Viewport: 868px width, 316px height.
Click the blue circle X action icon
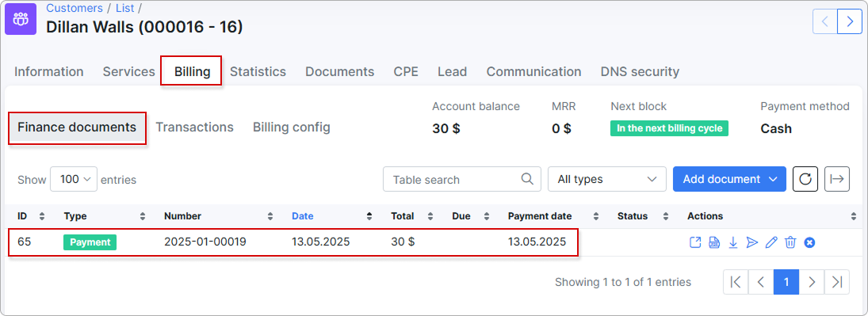click(809, 242)
